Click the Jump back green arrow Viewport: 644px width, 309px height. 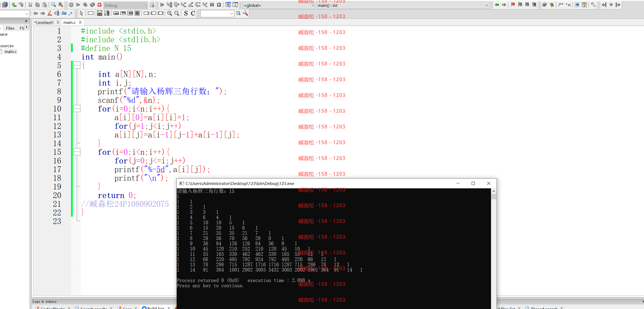(497, 5)
